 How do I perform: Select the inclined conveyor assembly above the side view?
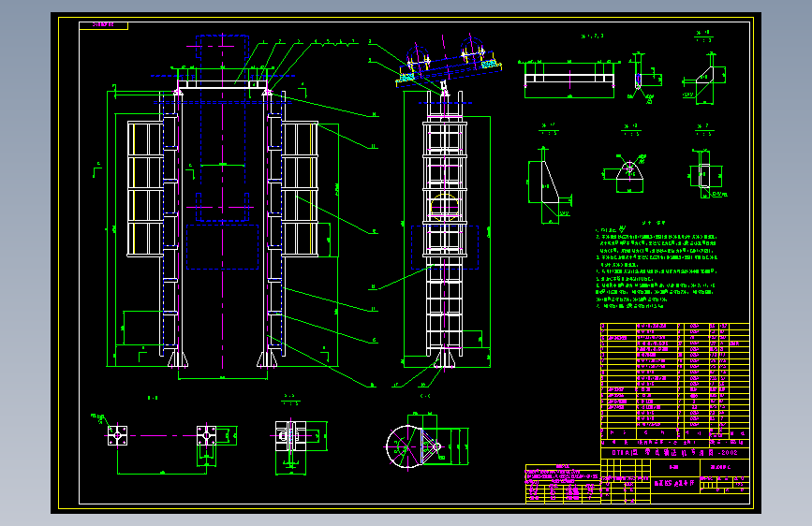[449, 62]
